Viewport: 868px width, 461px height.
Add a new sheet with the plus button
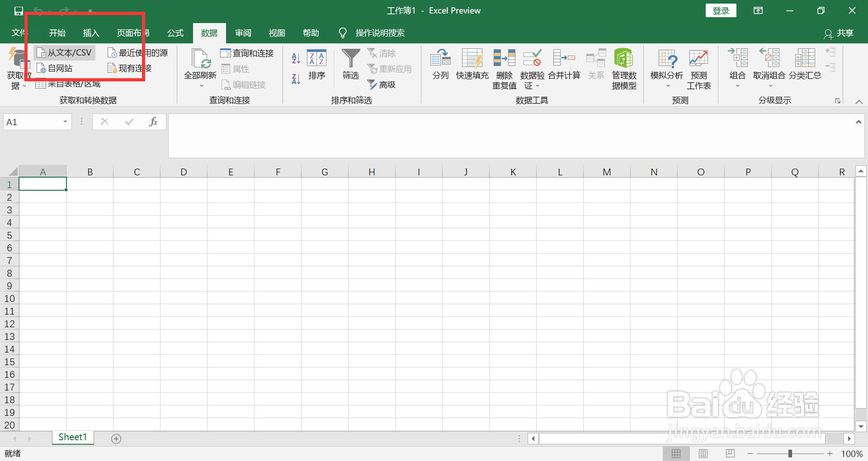coord(116,437)
